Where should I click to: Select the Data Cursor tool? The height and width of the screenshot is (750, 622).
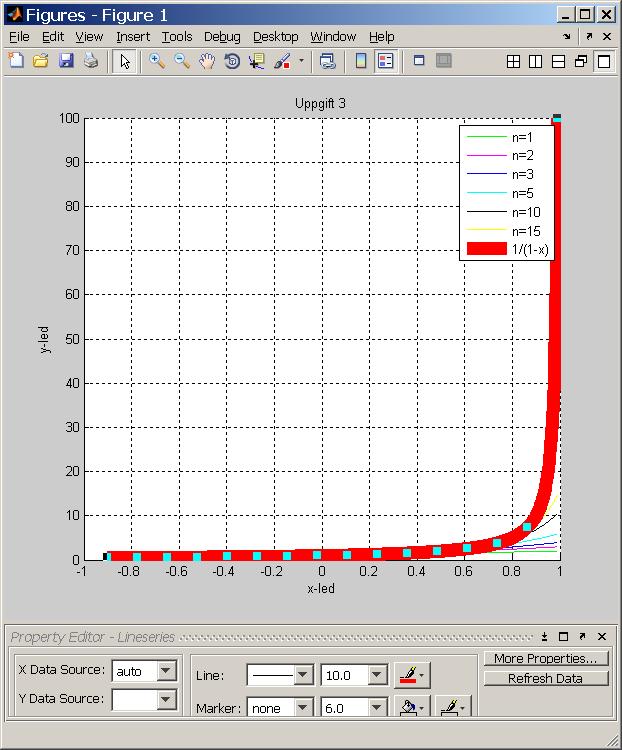coord(257,61)
